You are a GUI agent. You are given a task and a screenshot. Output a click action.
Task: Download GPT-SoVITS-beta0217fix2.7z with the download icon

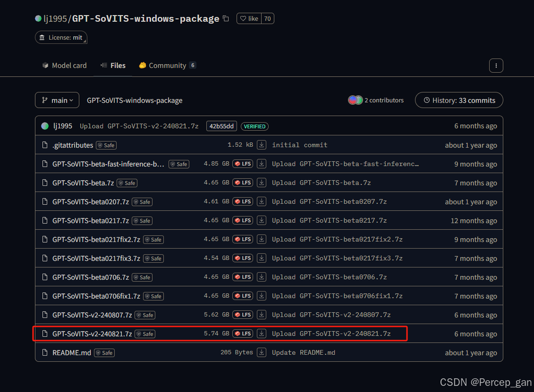point(262,239)
